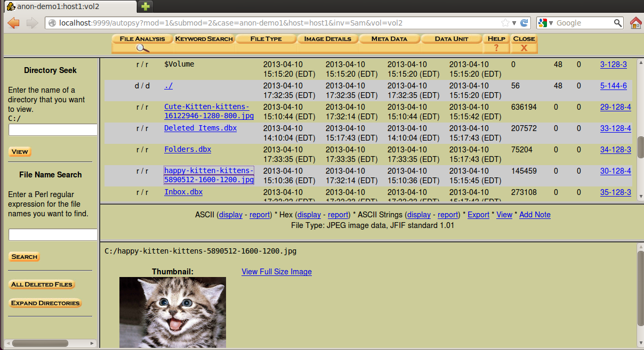
Task: Open the Meta Data tab
Action: click(x=390, y=39)
